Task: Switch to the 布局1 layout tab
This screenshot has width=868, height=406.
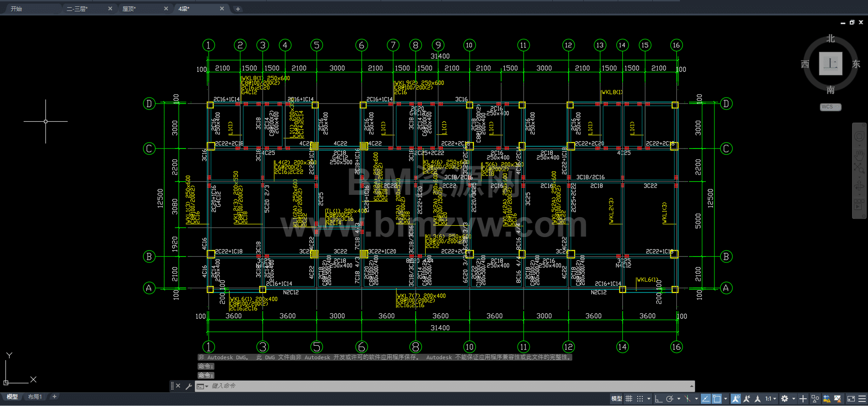Action: pos(35,397)
